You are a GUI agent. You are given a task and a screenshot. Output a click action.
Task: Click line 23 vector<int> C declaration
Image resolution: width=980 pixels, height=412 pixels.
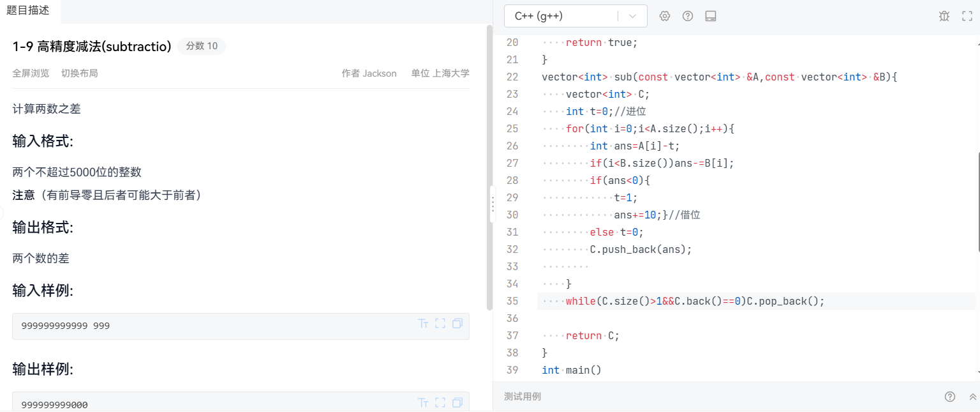tap(607, 94)
